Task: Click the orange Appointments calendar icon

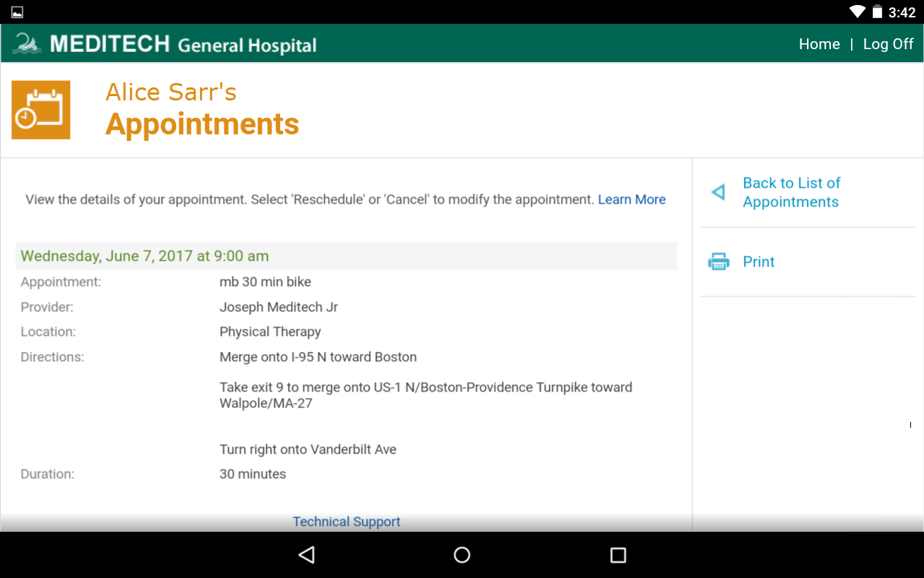Action: tap(41, 110)
